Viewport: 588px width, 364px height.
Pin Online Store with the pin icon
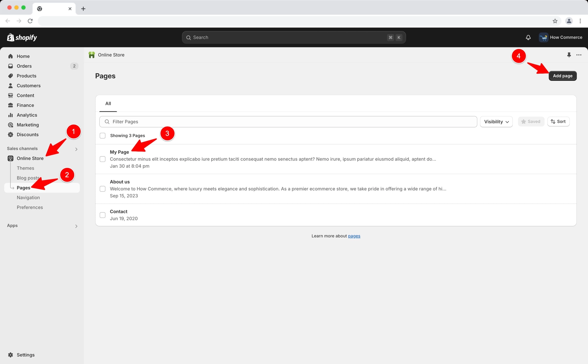(569, 55)
